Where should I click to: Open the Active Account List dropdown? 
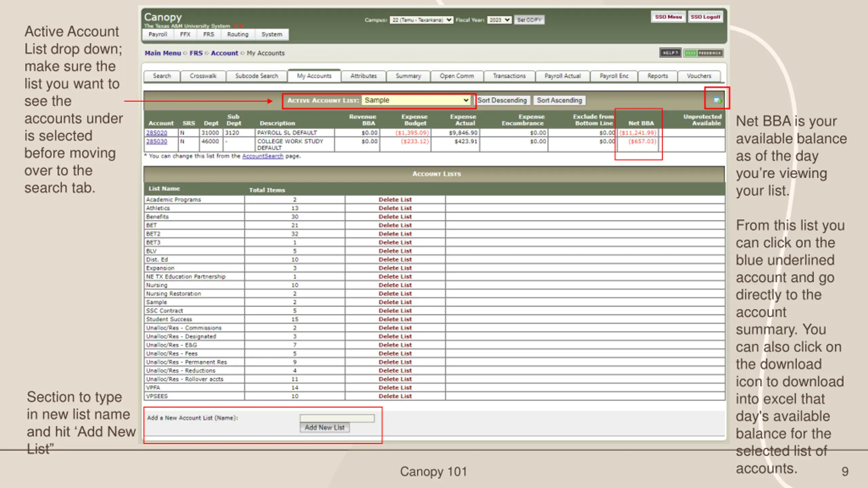pyautogui.click(x=416, y=100)
